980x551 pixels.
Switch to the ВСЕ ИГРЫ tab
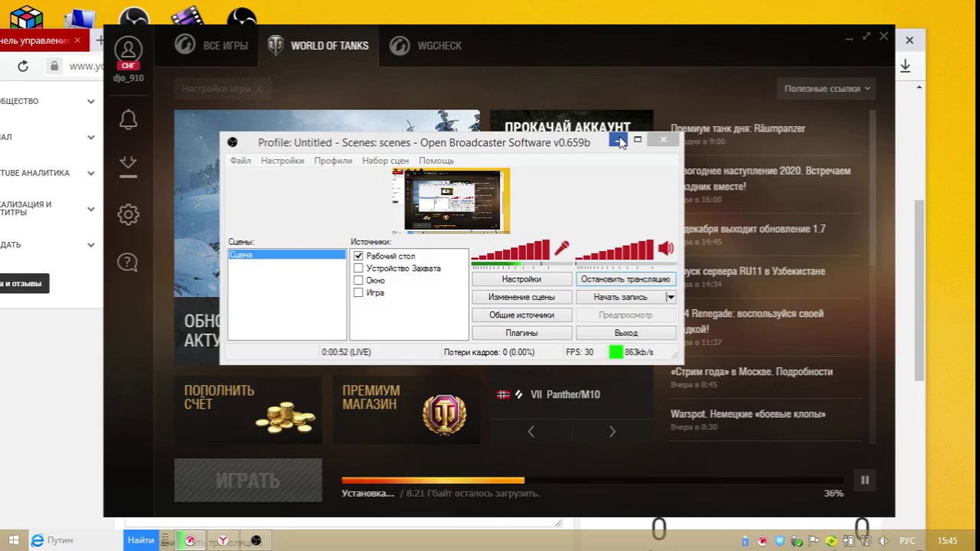tap(211, 46)
